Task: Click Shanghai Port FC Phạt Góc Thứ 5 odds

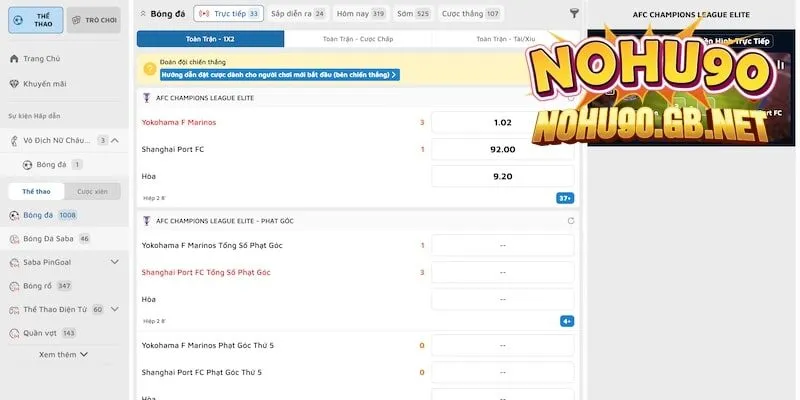Action: (503, 372)
